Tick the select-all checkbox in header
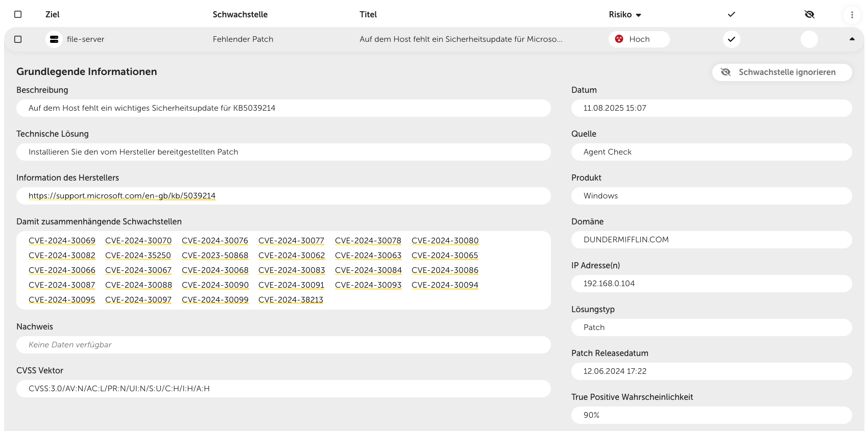 18,14
